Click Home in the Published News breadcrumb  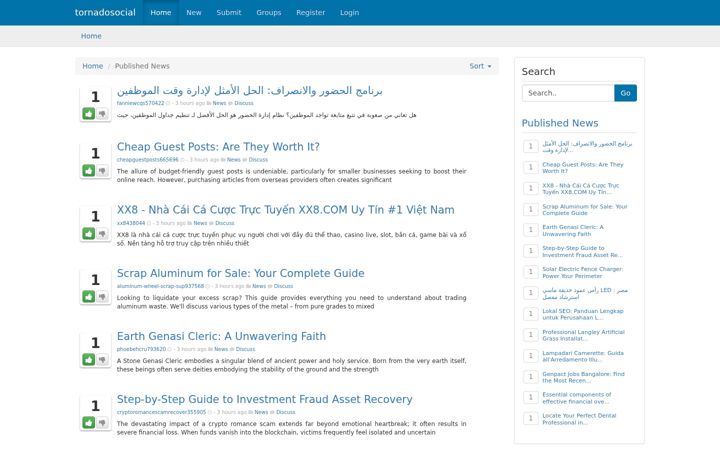coord(92,66)
